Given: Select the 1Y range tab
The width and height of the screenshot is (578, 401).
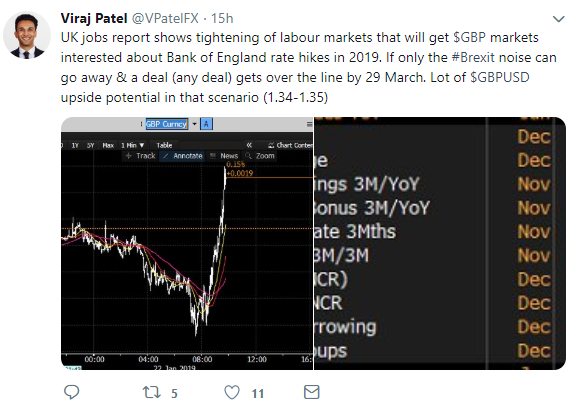Looking at the screenshot, I should click(75, 145).
